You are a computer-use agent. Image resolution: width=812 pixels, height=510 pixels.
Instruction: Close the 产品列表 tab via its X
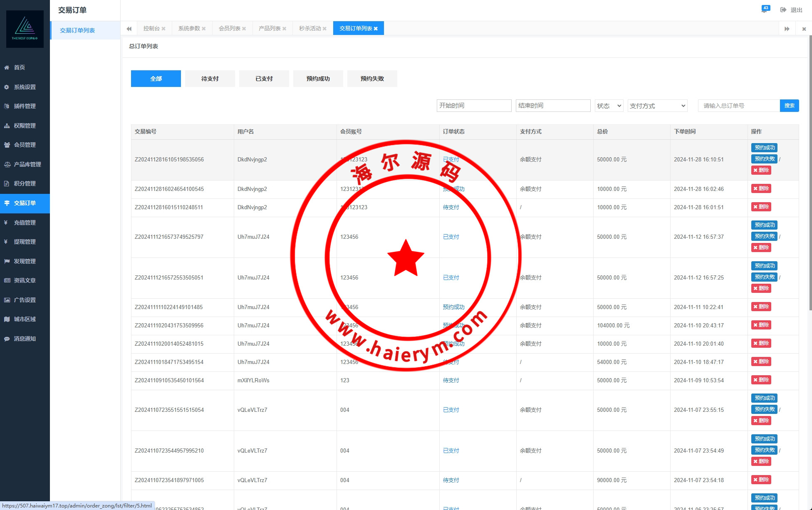coord(285,29)
